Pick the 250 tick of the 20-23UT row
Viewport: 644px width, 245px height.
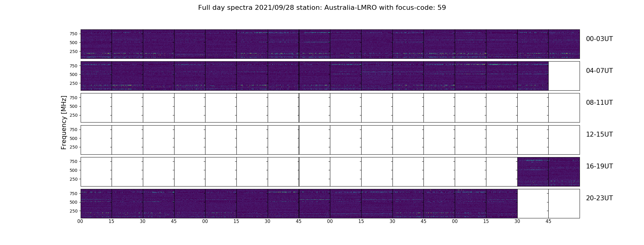(73, 211)
